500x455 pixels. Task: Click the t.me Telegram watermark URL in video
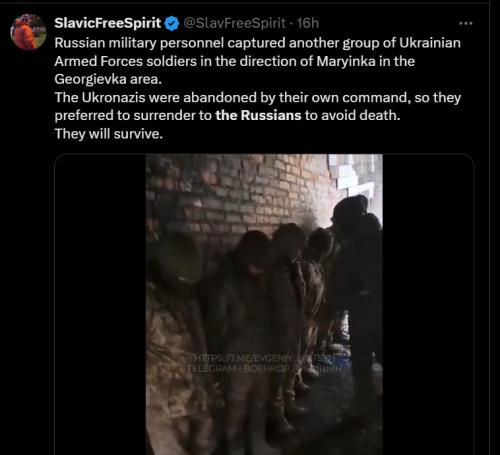[x=270, y=358]
